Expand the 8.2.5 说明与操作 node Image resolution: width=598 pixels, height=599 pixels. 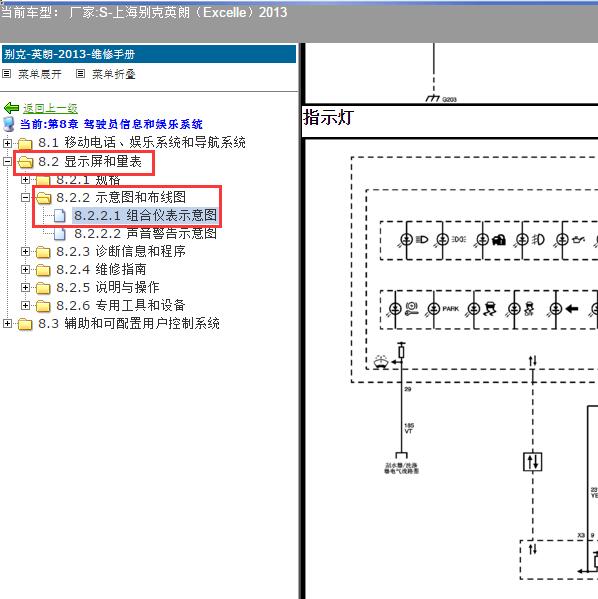[25, 287]
